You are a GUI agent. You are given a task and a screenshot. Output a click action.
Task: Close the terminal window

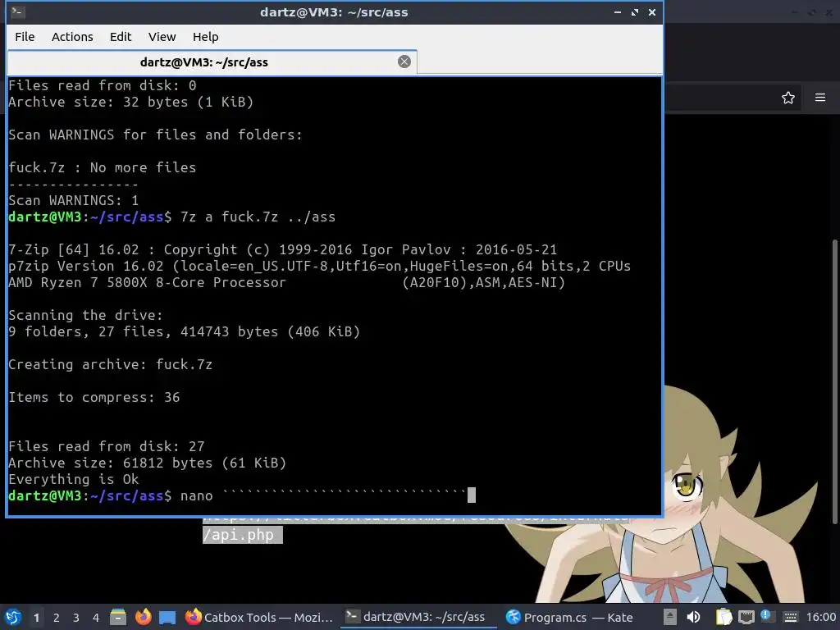(652, 12)
